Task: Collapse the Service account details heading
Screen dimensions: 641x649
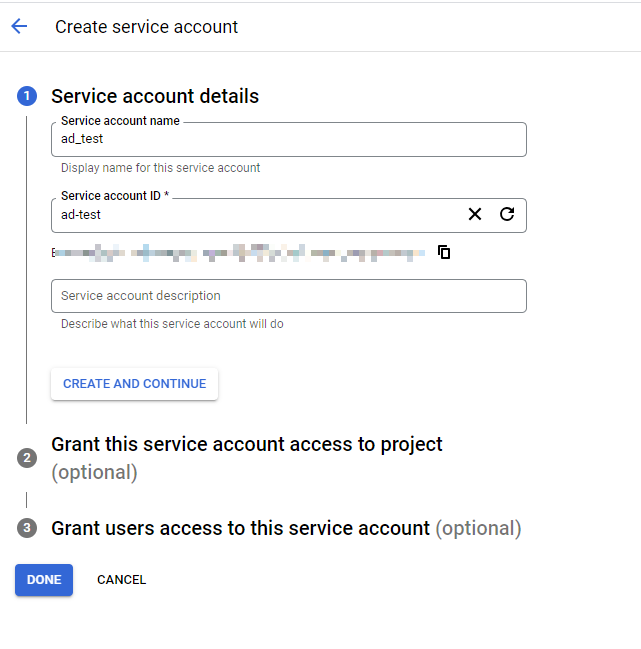Action: pos(155,96)
